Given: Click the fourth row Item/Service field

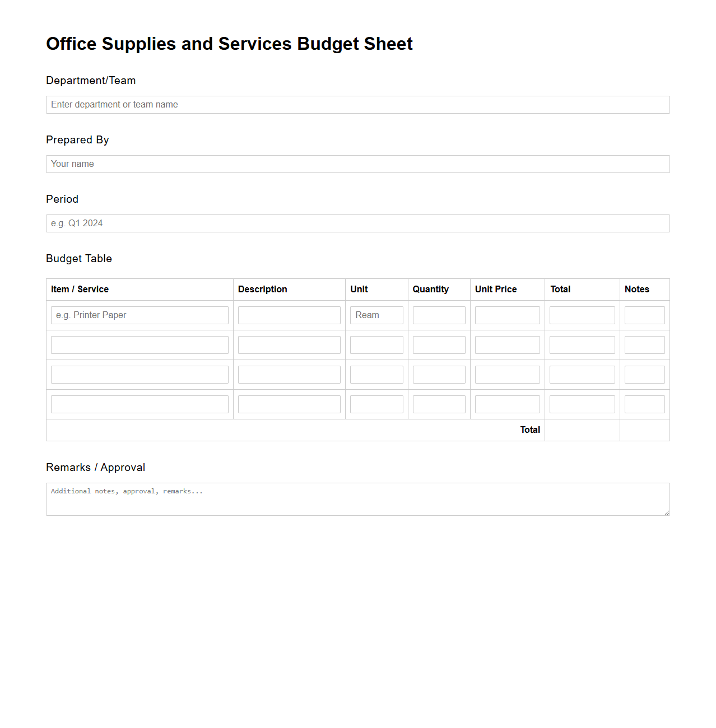Looking at the screenshot, I should point(140,404).
